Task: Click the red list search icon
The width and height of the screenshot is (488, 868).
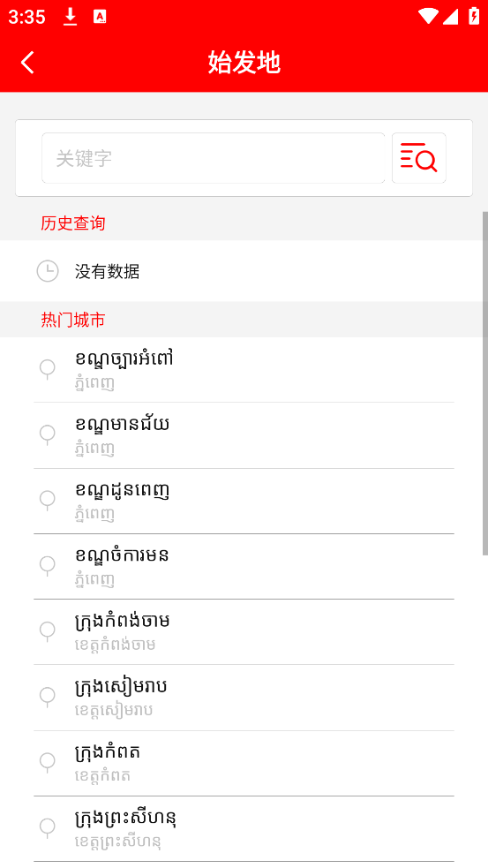Action: 419,158
